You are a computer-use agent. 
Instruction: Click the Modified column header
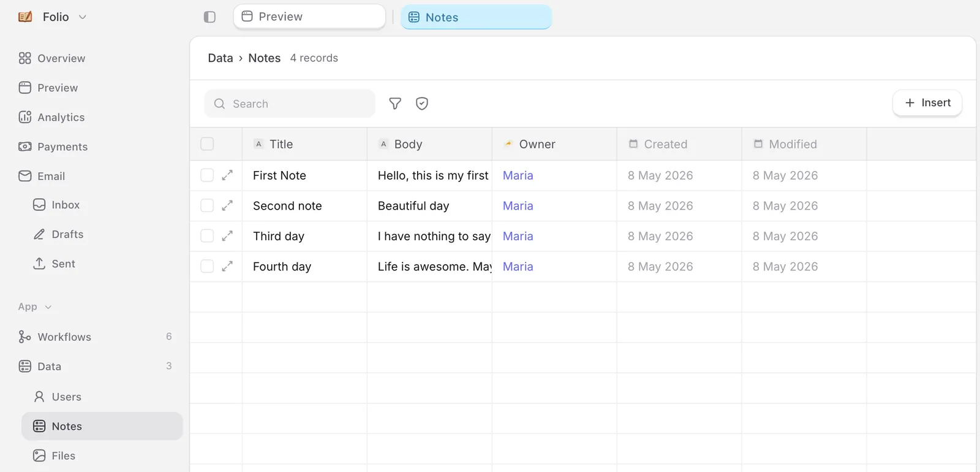804,144
